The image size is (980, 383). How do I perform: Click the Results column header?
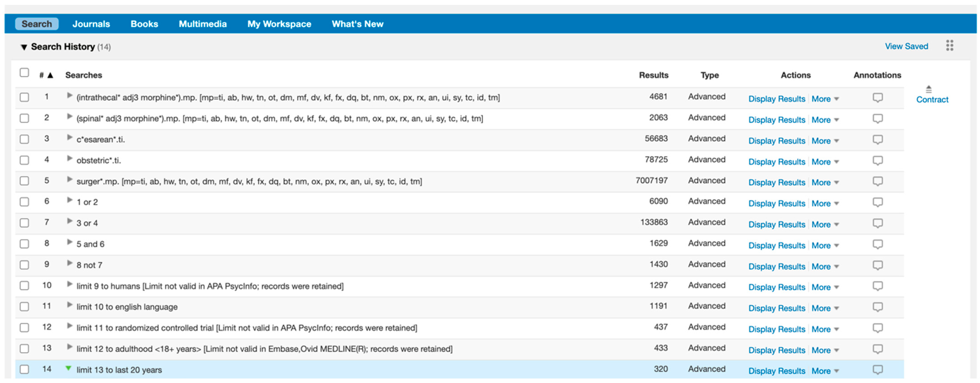click(653, 75)
